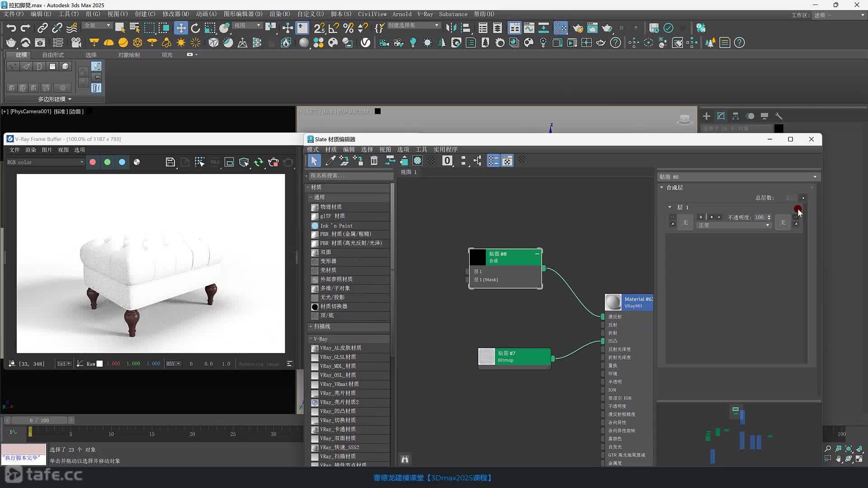The width and height of the screenshot is (868, 488).
Task: Click the Redo arrow in main toolbar
Action: click(x=26, y=28)
